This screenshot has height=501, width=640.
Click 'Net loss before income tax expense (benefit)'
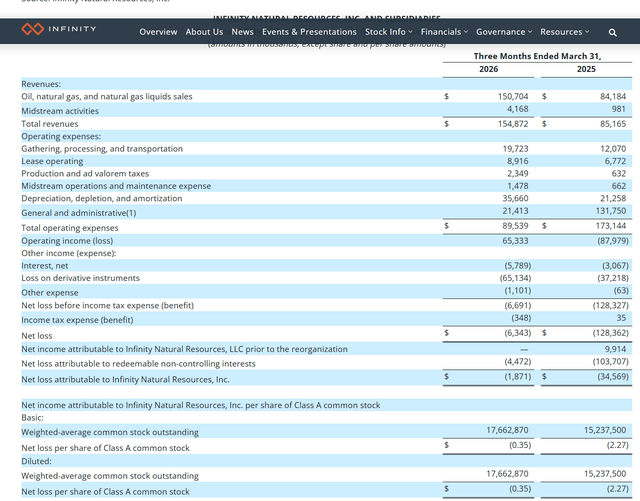[x=107, y=305]
